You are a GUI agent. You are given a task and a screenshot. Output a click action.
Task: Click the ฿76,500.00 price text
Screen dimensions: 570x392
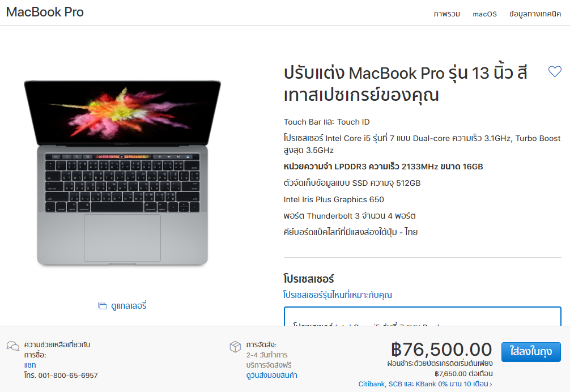point(442,350)
